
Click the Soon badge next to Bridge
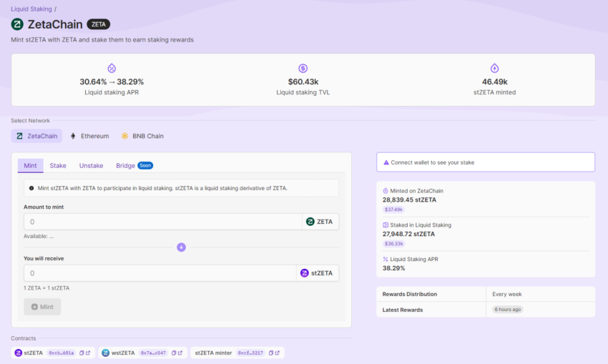coord(145,165)
